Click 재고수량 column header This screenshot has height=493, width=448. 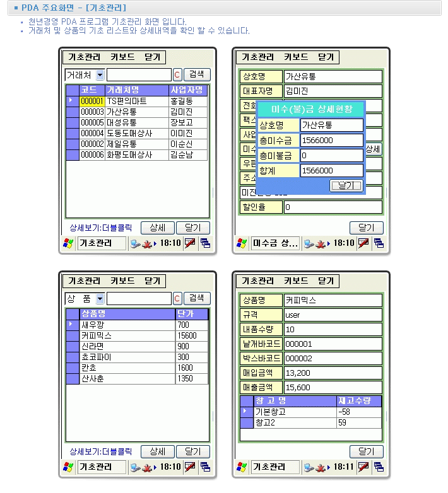click(x=359, y=401)
